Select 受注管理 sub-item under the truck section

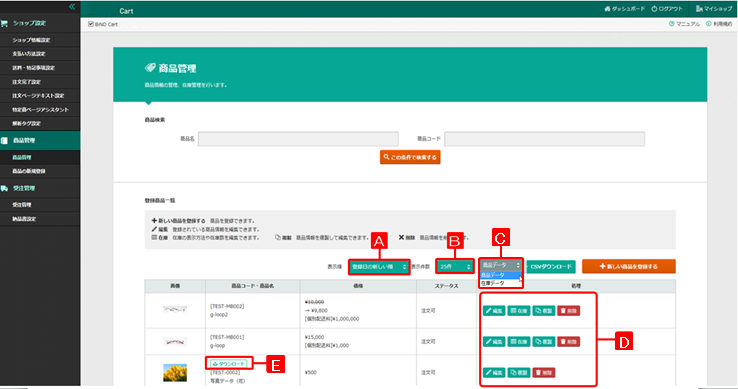[22, 205]
